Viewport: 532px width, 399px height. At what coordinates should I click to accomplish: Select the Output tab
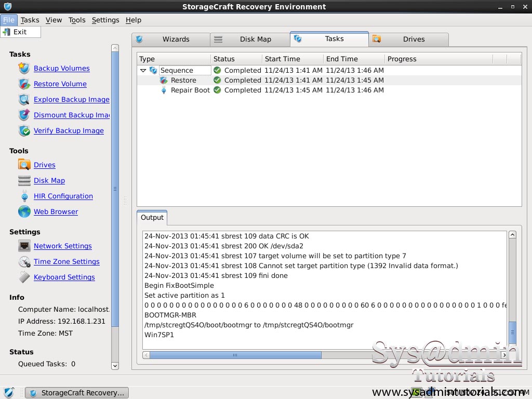click(x=152, y=218)
